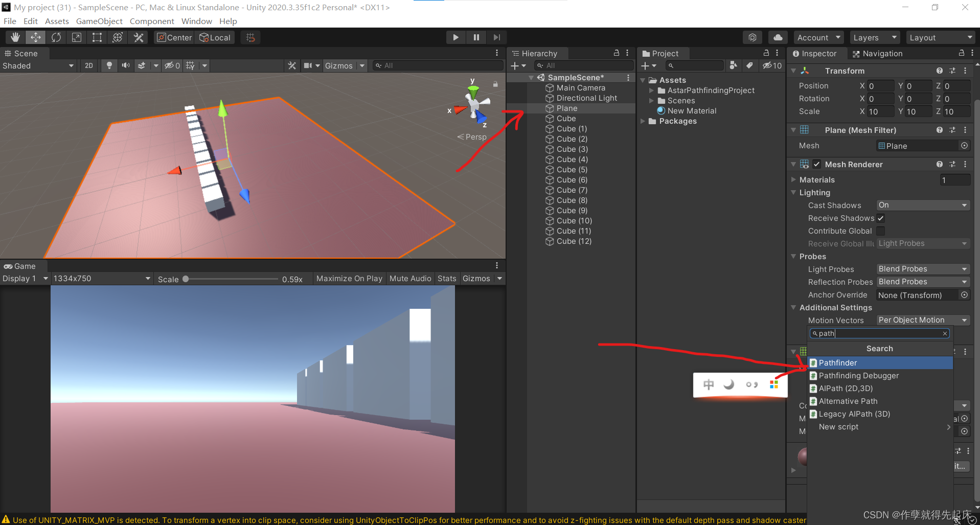
Task: Open scene component tools icon
Action: (x=292, y=65)
